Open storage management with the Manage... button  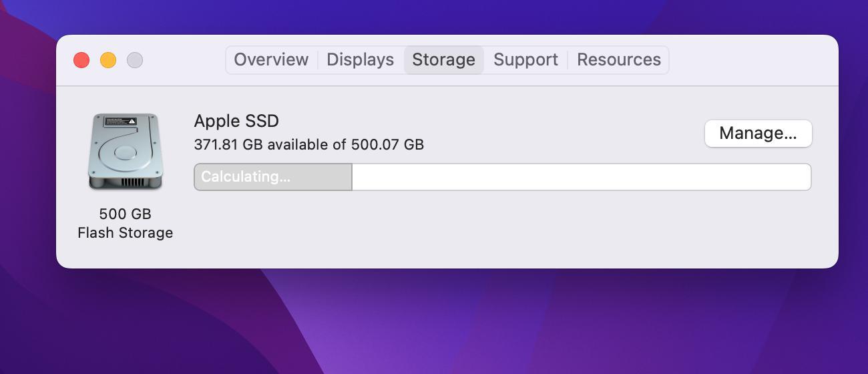758,133
